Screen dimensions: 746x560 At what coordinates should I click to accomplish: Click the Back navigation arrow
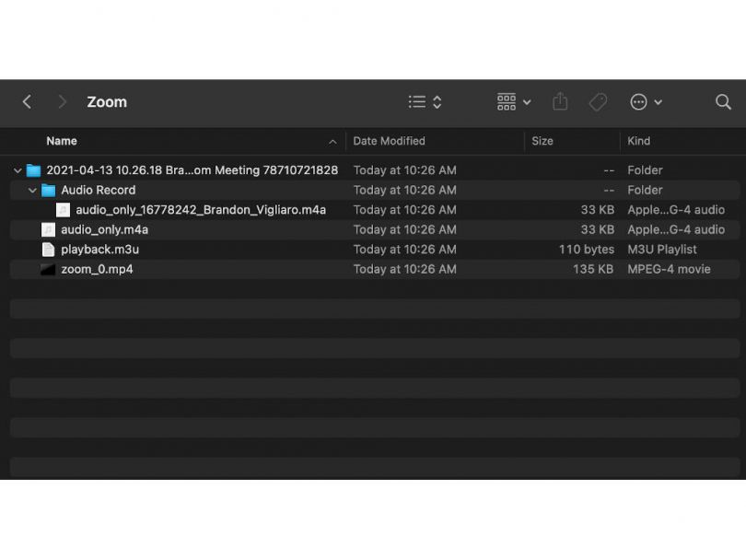[27, 102]
